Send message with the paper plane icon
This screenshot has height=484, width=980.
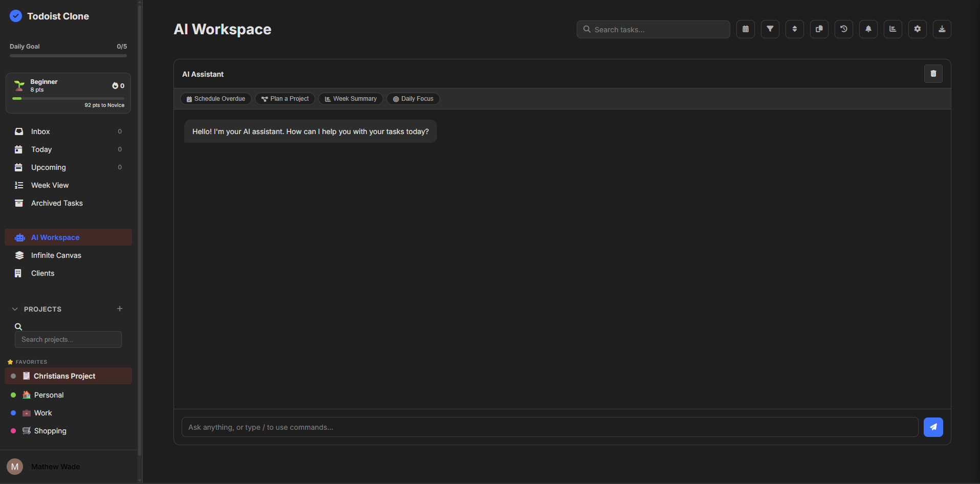pos(933,427)
